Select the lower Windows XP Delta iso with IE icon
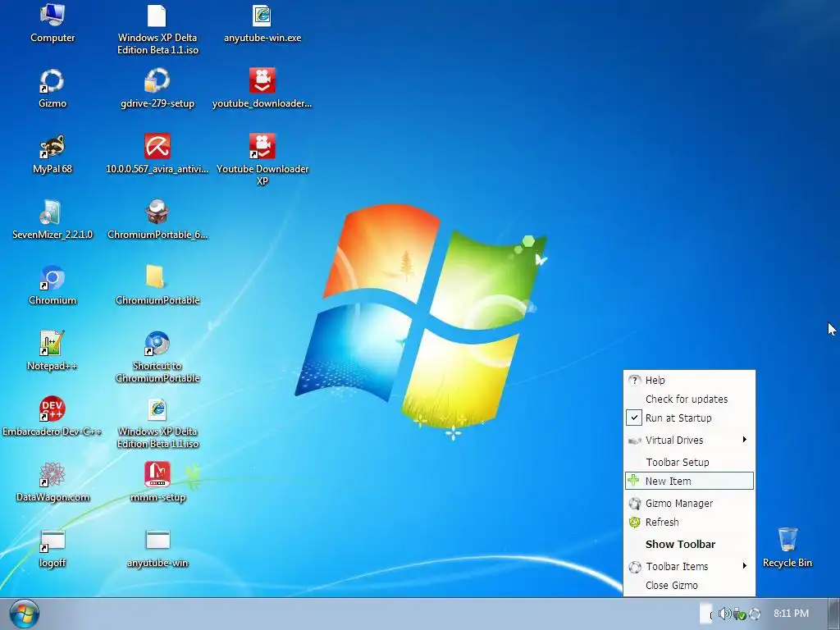840x630 pixels. [157, 409]
